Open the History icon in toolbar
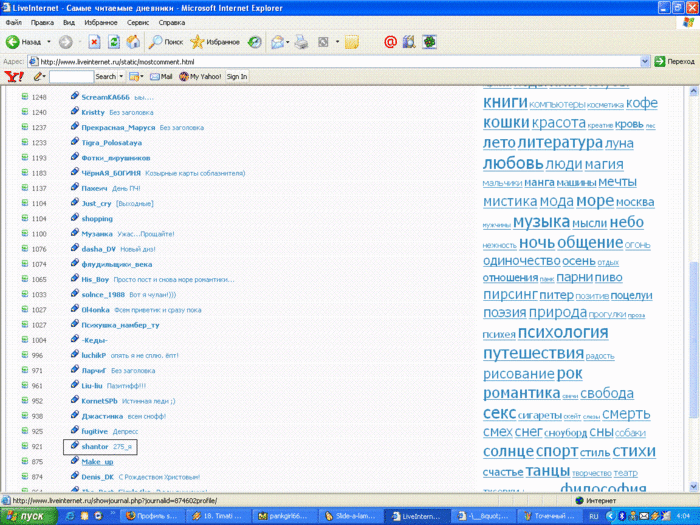The height and width of the screenshot is (525, 700). [254, 42]
